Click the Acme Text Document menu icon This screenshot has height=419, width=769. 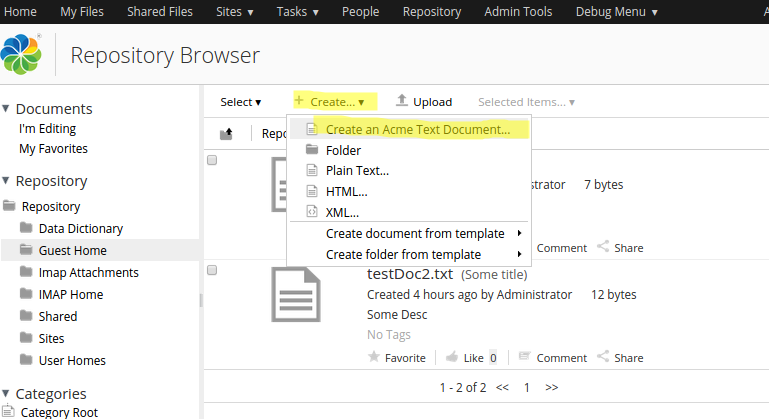pyautogui.click(x=311, y=129)
